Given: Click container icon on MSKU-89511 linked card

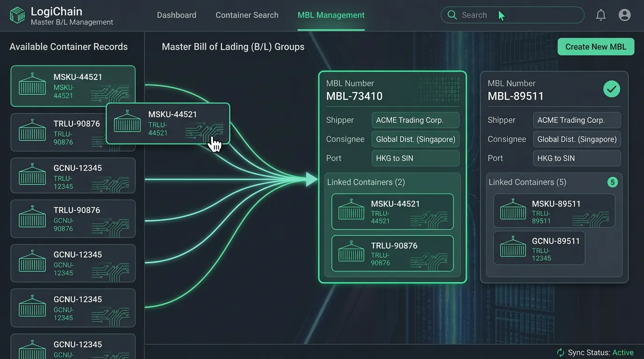Looking at the screenshot, I should [x=513, y=210].
